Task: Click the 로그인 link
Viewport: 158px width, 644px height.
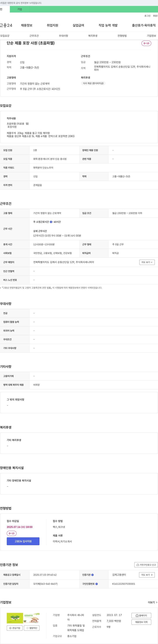Action: (147, 16)
